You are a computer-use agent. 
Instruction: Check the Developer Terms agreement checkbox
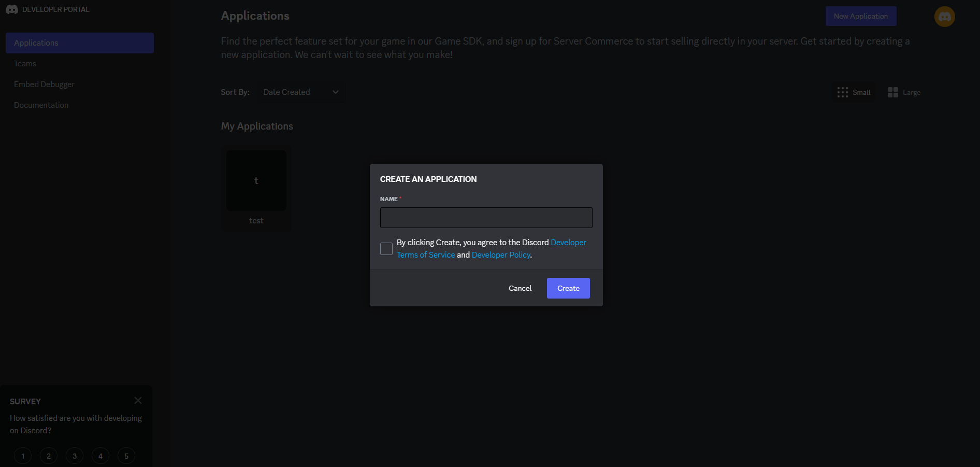point(386,249)
